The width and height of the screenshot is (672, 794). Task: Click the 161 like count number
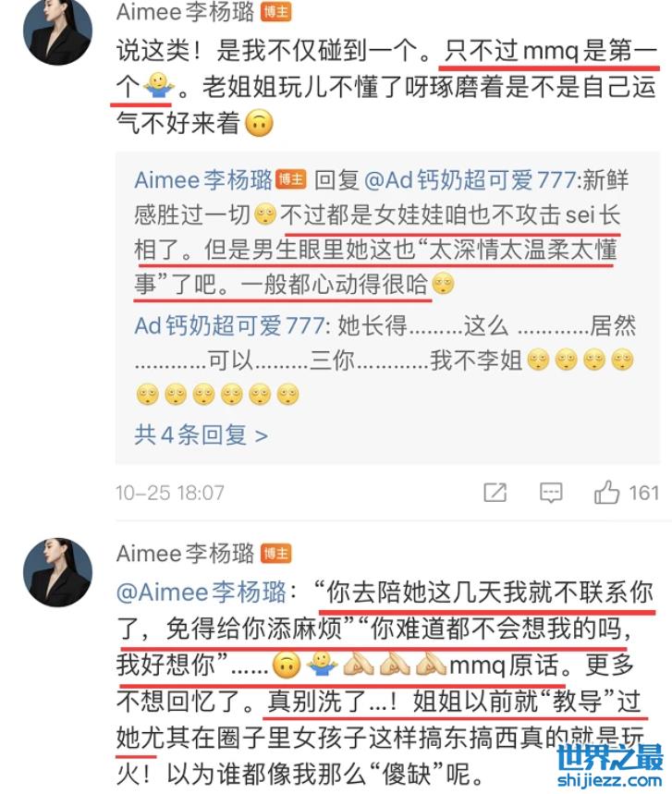coord(643,493)
